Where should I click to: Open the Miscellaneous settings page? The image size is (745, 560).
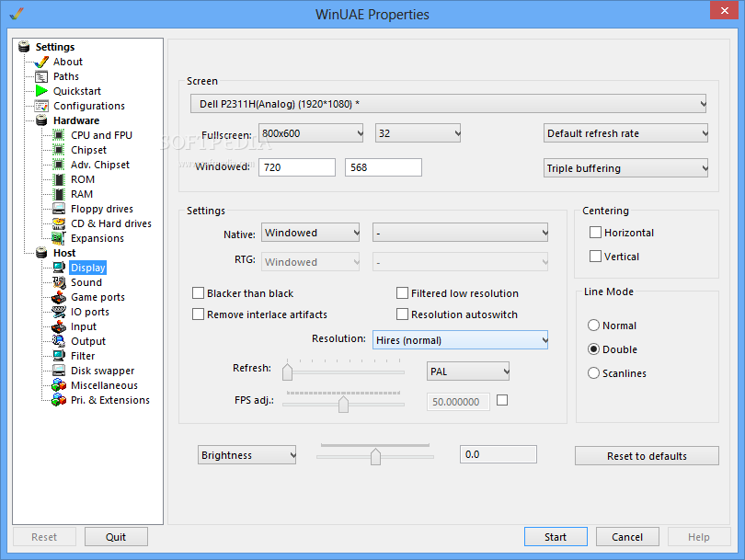[104, 385]
